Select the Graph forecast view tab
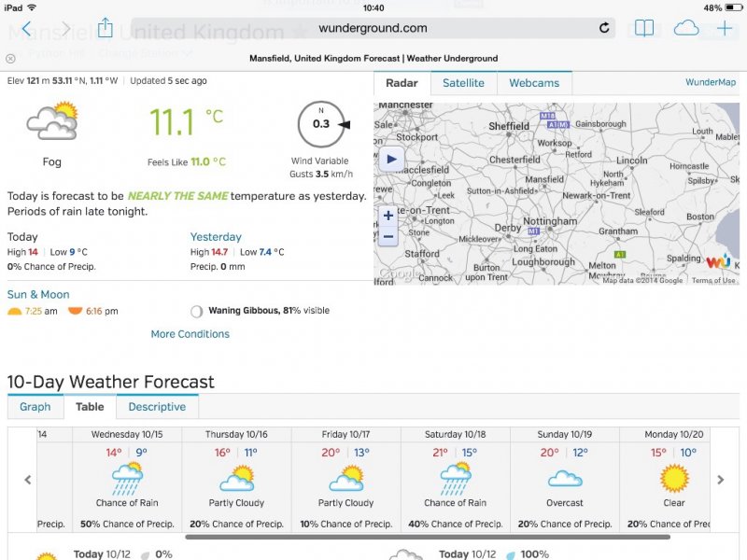This screenshot has width=747, height=560. pos(35,407)
